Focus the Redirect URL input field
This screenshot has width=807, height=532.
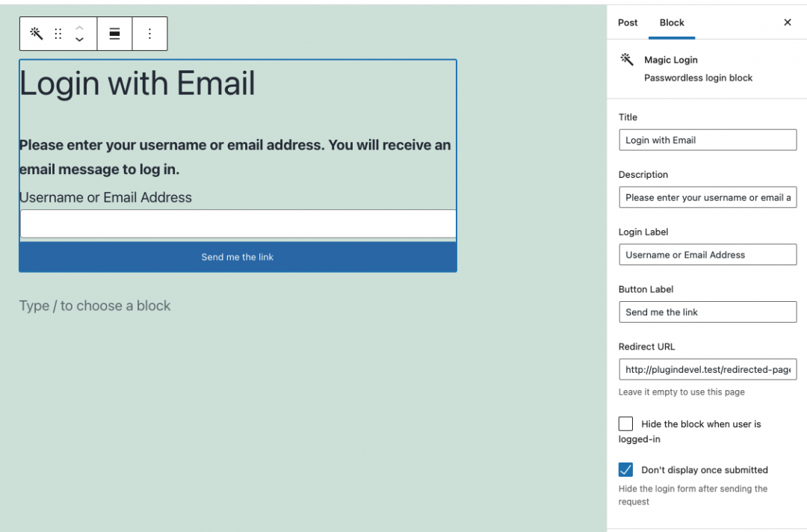pyautogui.click(x=707, y=369)
